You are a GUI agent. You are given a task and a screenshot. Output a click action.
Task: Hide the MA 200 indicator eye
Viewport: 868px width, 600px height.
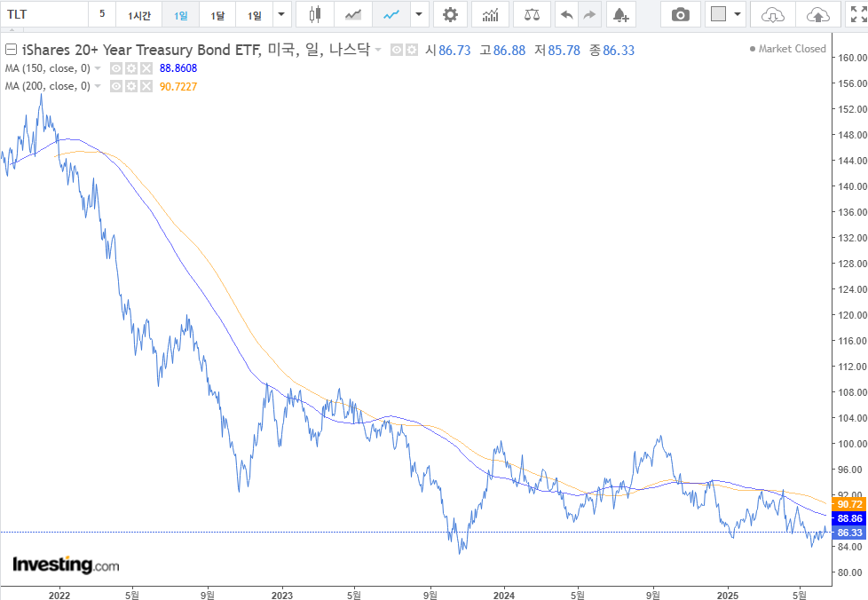coord(115,86)
